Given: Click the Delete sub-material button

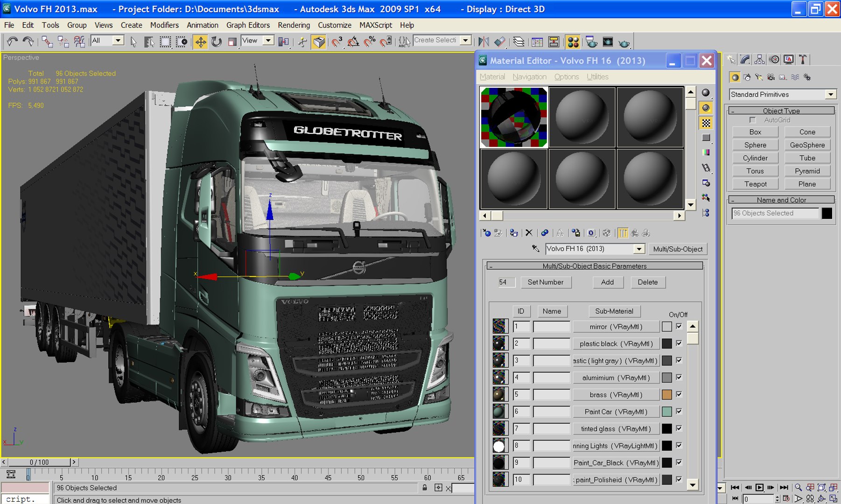Looking at the screenshot, I should coord(648,282).
